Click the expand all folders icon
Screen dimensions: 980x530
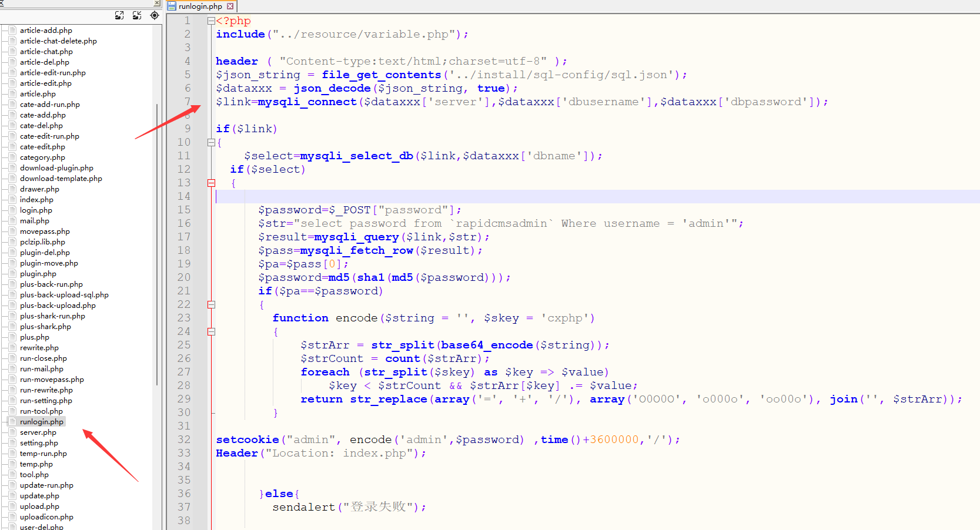click(x=119, y=16)
